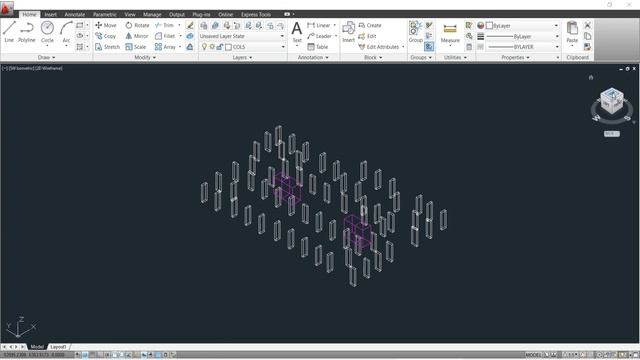Select the Polyline tool
Viewport: 640px width, 360px height.
[27, 32]
